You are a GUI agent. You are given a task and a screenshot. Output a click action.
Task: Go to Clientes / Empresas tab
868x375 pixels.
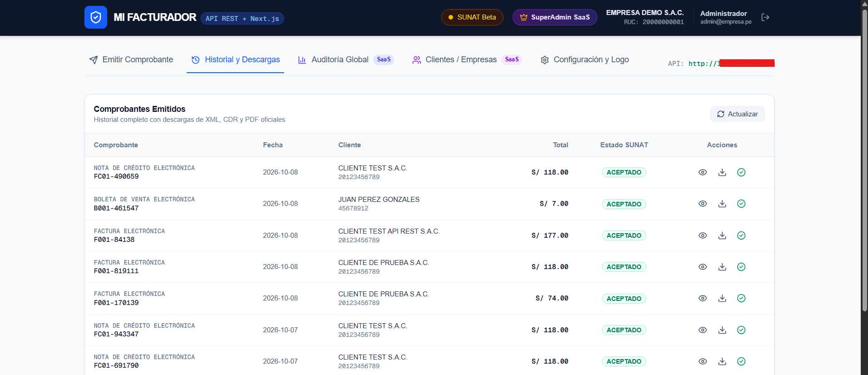[467, 60]
